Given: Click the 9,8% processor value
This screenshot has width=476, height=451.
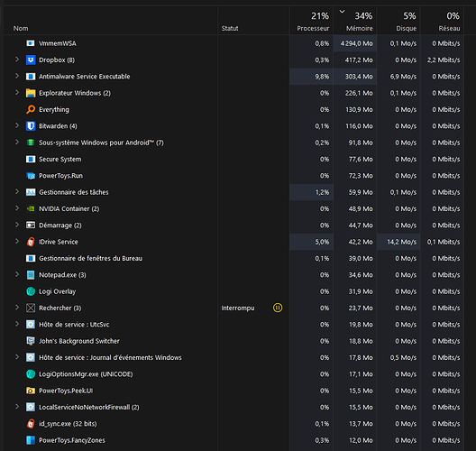Looking at the screenshot, I should pos(322,77).
